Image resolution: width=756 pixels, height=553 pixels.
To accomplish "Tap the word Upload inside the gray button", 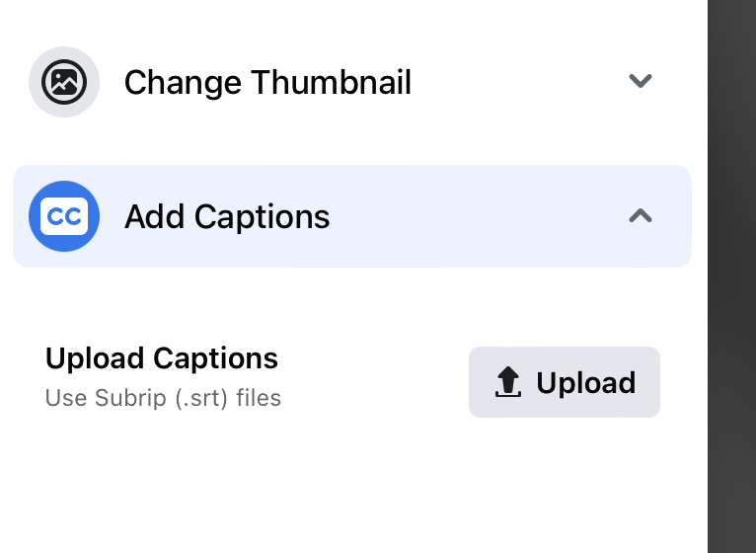I will coord(586,383).
